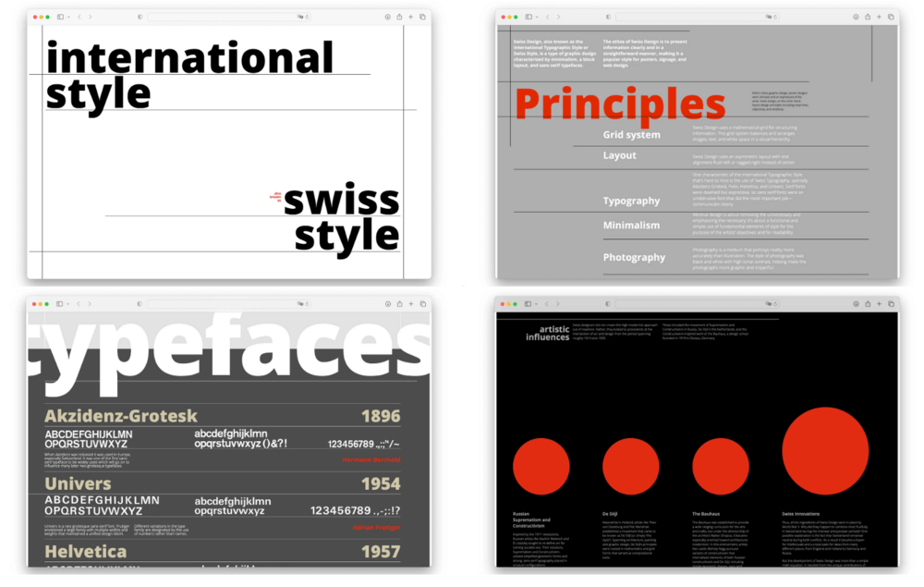
Task: Toggle sidebar in the Principles window
Action: pyautogui.click(x=529, y=17)
